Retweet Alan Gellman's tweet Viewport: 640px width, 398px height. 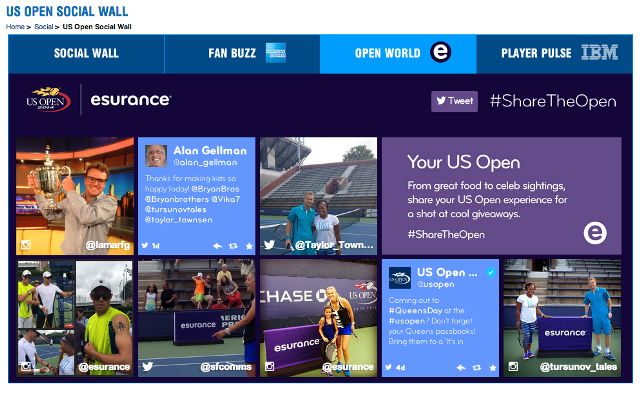(x=233, y=246)
